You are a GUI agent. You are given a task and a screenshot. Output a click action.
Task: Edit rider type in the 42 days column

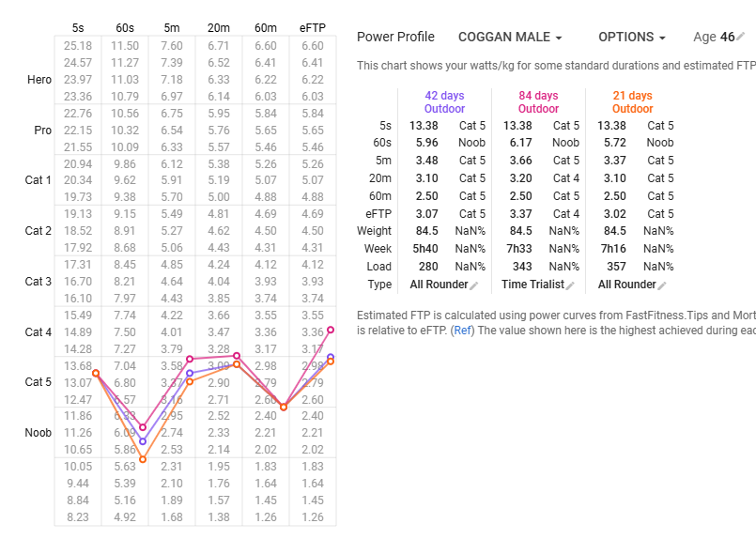click(474, 285)
